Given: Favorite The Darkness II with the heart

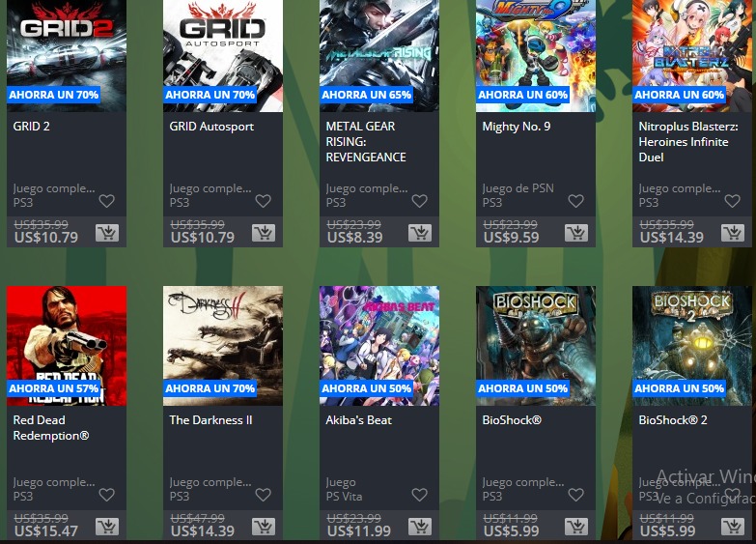Looking at the screenshot, I should click(x=263, y=495).
